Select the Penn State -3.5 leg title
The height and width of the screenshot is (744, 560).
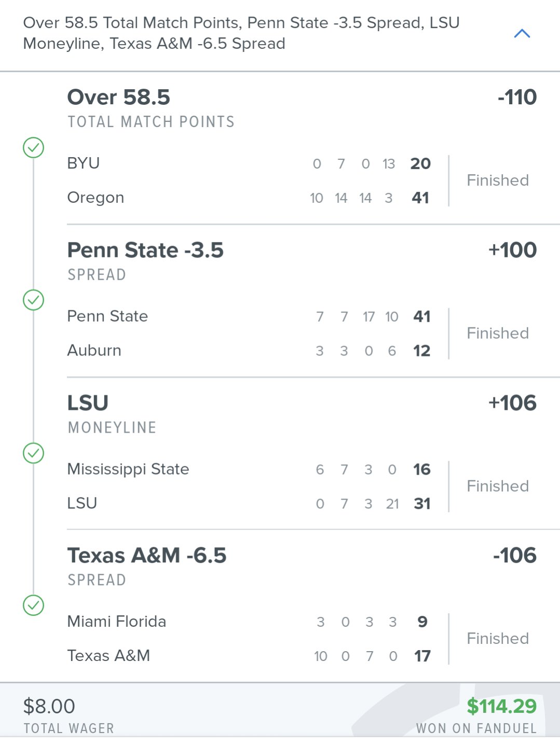(x=145, y=250)
